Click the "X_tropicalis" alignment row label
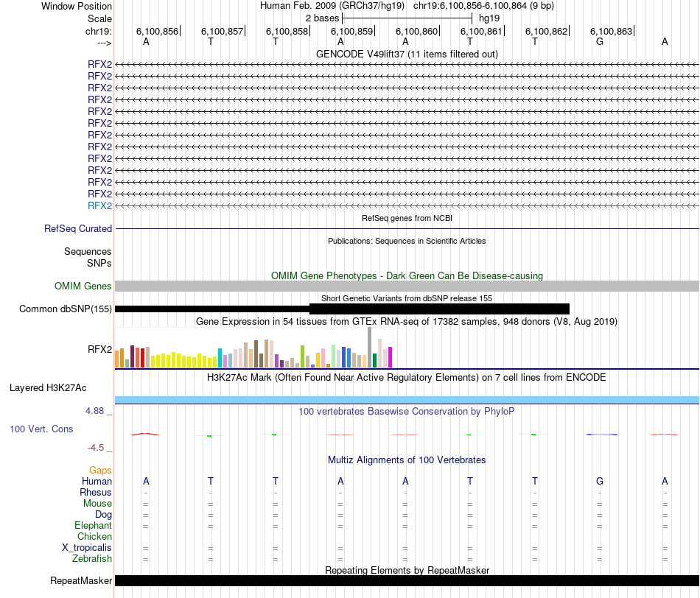This screenshot has width=700, height=598. [87, 548]
